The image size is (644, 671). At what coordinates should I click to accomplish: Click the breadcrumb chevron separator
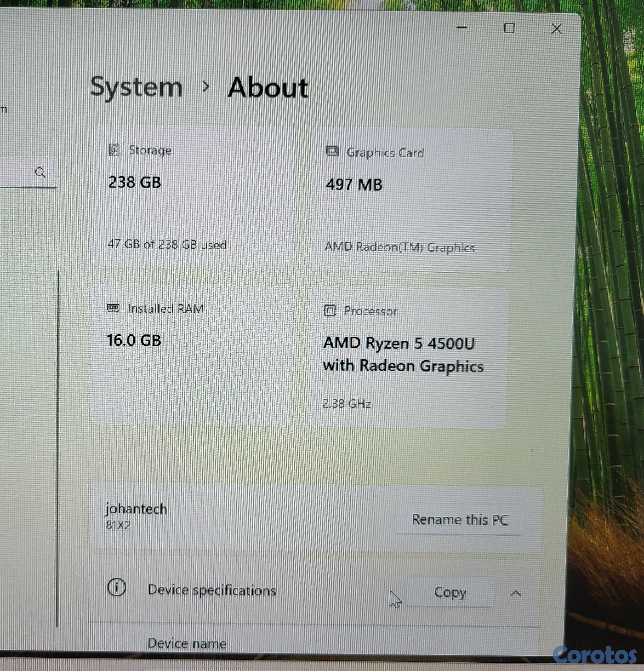pyautogui.click(x=205, y=87)
